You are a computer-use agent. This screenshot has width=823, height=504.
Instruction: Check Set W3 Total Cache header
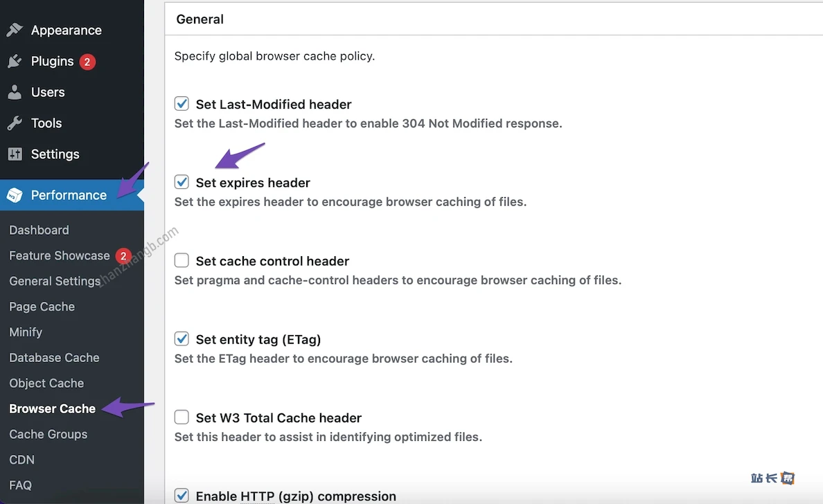182,417
